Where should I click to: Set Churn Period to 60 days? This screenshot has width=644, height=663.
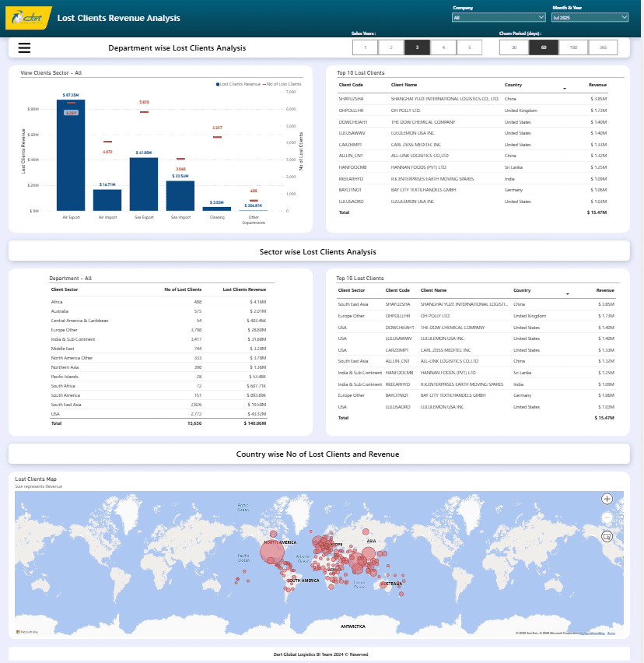pyautogui.click(x=544, y=47)
